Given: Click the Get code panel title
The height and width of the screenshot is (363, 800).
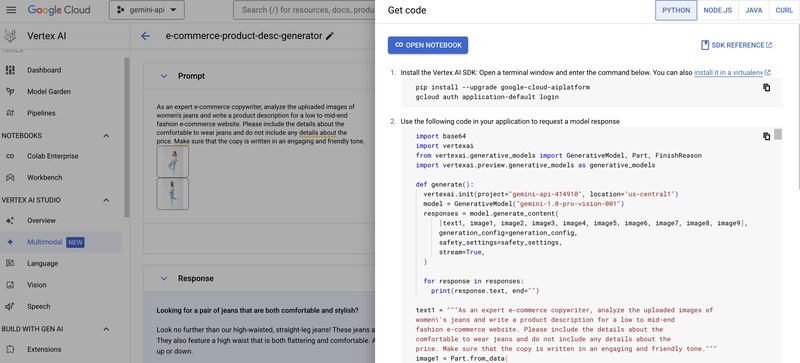Looking at the screenshot, I should coord(407,10).
